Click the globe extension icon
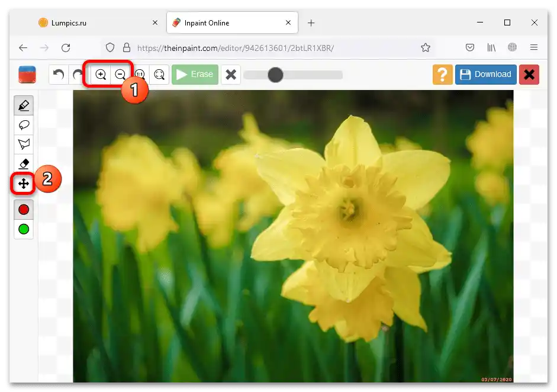557x392 pixels. pyautogui.click(x=512, y=47)
